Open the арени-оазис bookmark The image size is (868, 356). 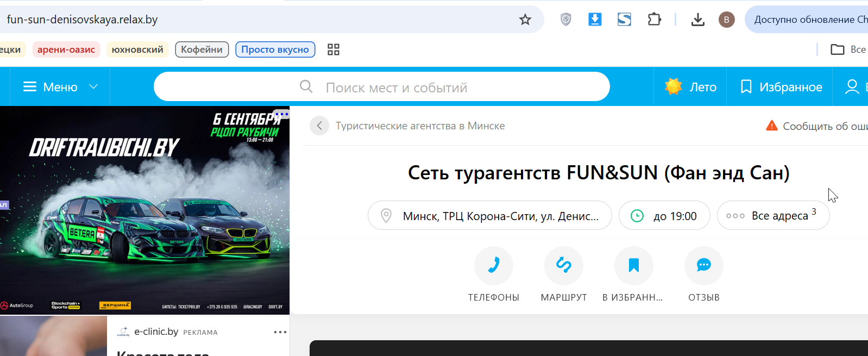pos(66,49)
